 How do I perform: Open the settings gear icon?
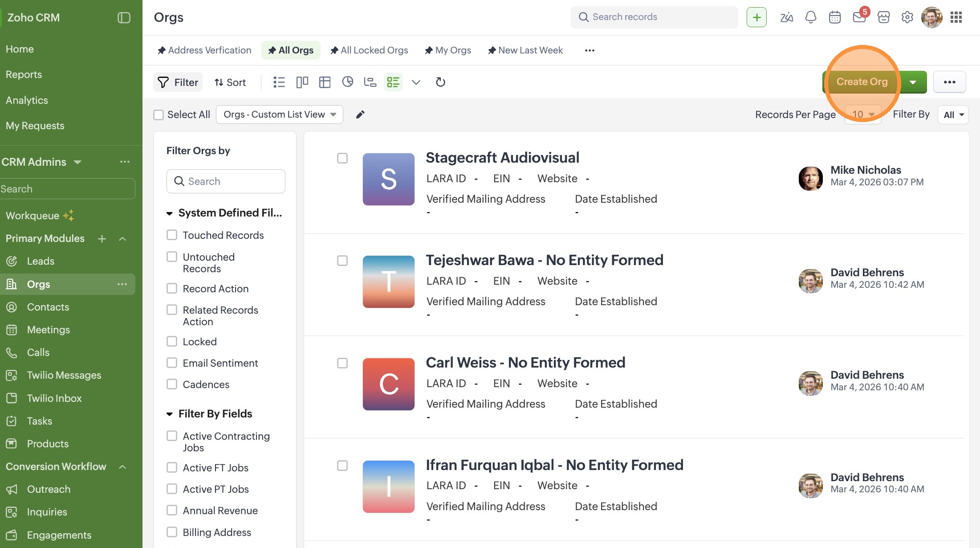point(907,17)
